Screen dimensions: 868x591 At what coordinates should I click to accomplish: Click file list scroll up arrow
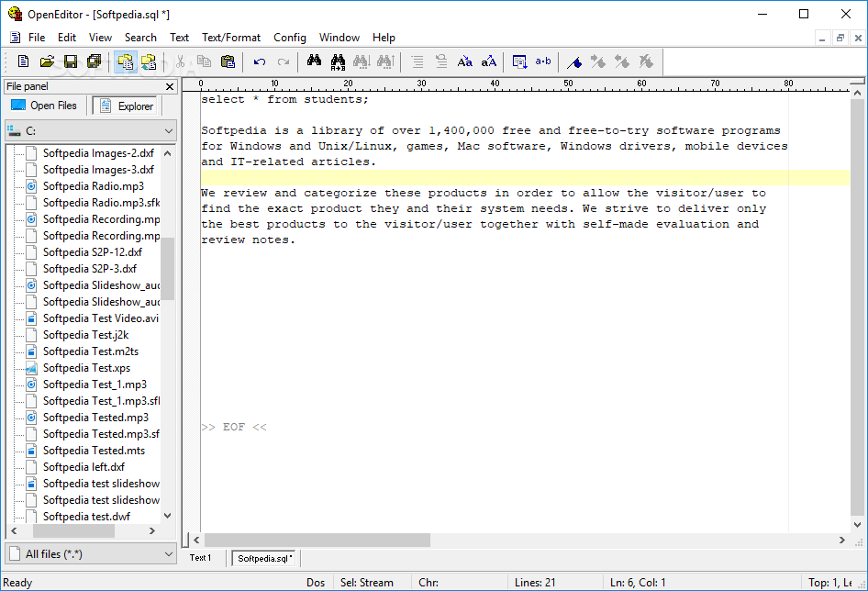[168, 153]
